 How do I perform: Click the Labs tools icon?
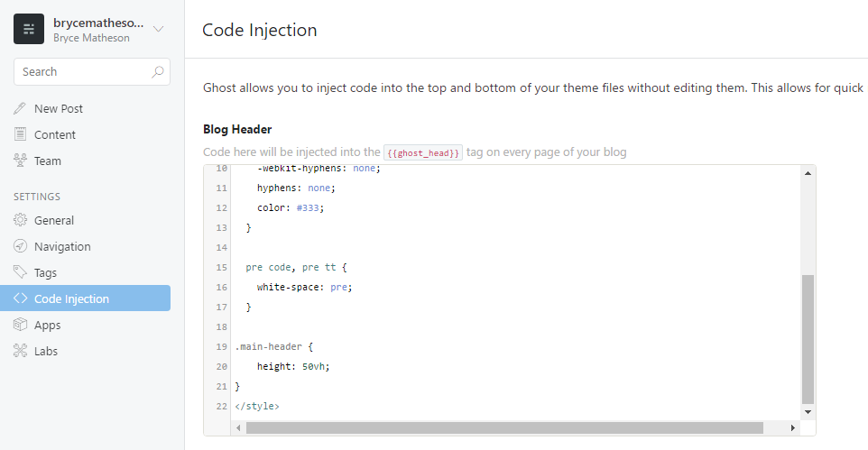(21, 351)
